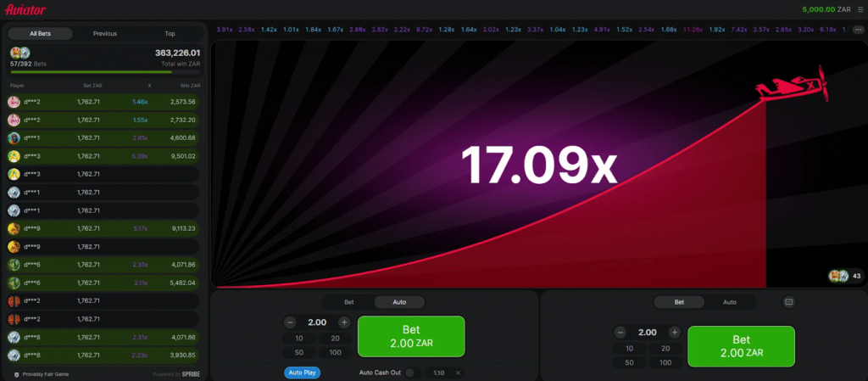
Task: Remove the second bet panel using the minus-box icon
Action: tap(789, 302)
